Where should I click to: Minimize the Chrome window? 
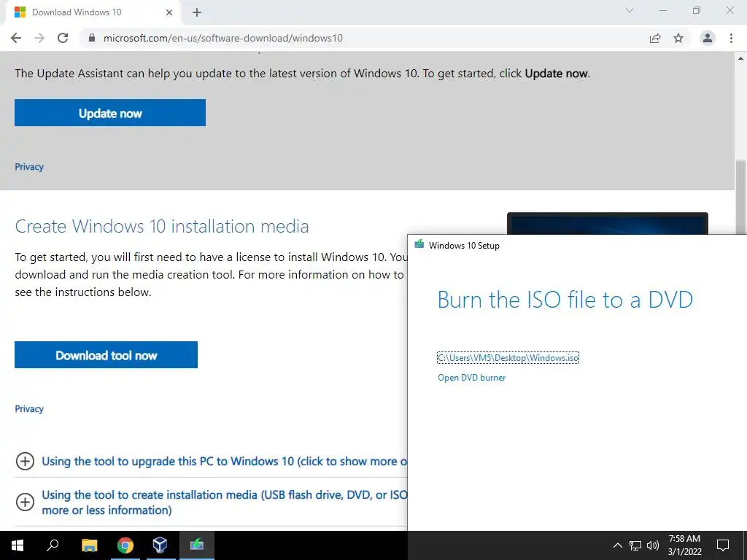tap(663, 10)
